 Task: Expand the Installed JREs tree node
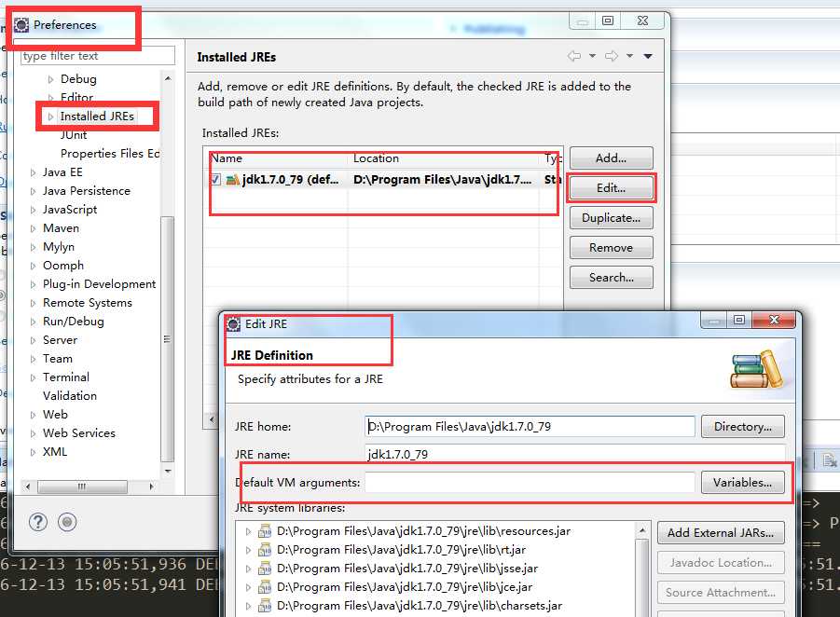[51, 117]
